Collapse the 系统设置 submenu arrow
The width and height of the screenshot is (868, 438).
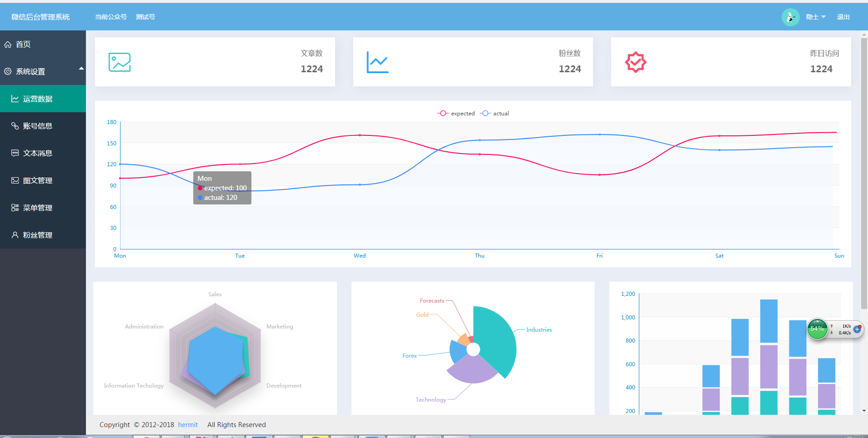click(x=81, y=69)
